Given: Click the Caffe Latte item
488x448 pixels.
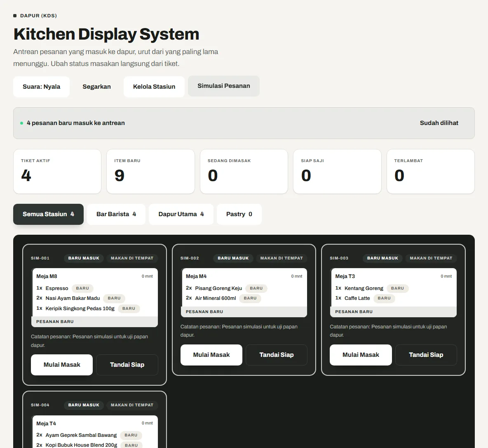Looking at the screenshot, I should (x=357, y=298).
